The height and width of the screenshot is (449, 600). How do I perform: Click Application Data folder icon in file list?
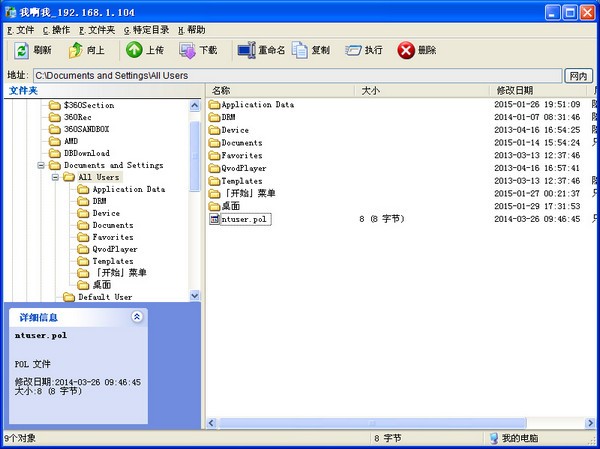215,104
